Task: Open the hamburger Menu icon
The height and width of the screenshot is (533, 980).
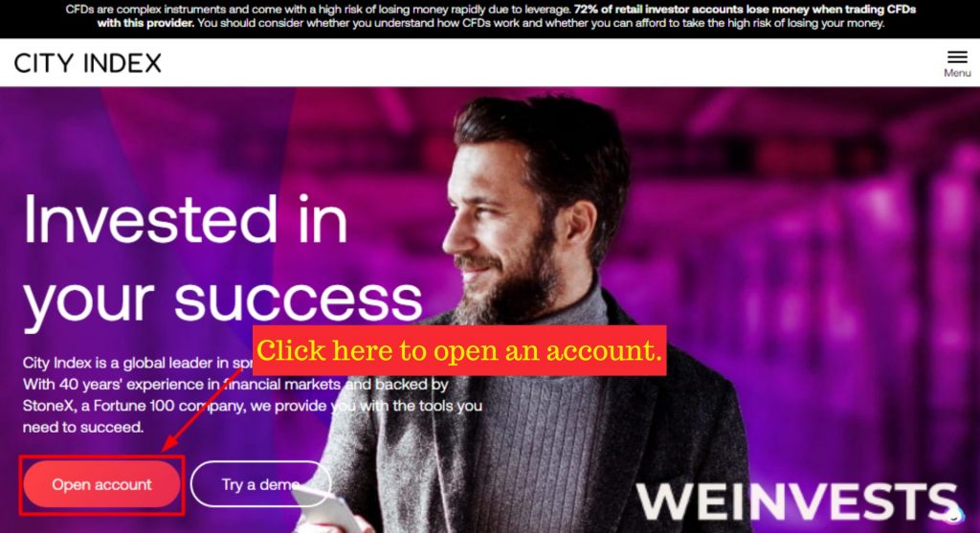Action: point(957,57)
